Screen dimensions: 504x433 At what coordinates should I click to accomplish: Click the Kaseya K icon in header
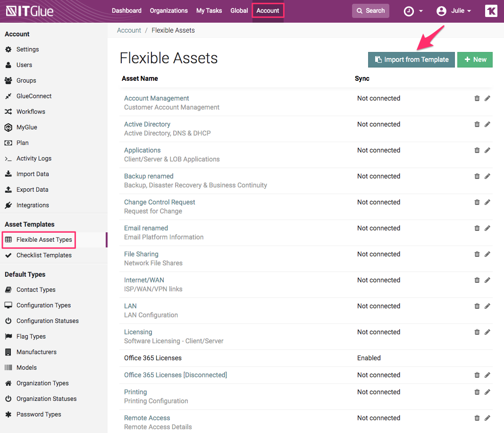491,11
